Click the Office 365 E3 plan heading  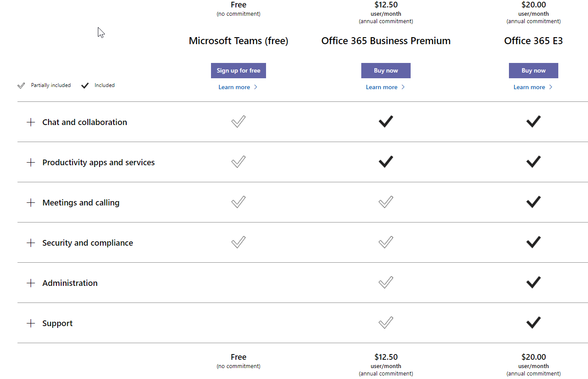(x=533, y=41)
